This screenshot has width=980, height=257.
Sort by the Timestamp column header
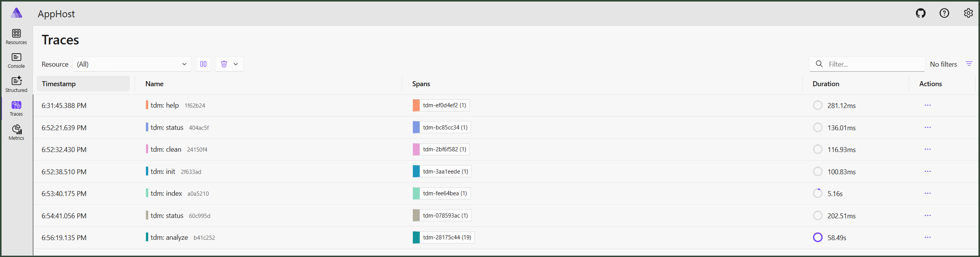tap(83, 83)
